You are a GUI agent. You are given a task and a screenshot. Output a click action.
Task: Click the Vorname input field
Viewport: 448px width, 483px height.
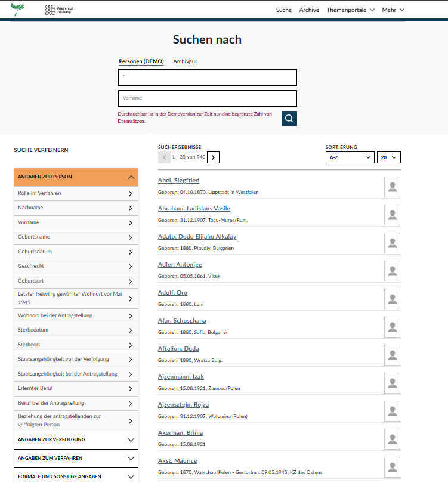point(207,98)
